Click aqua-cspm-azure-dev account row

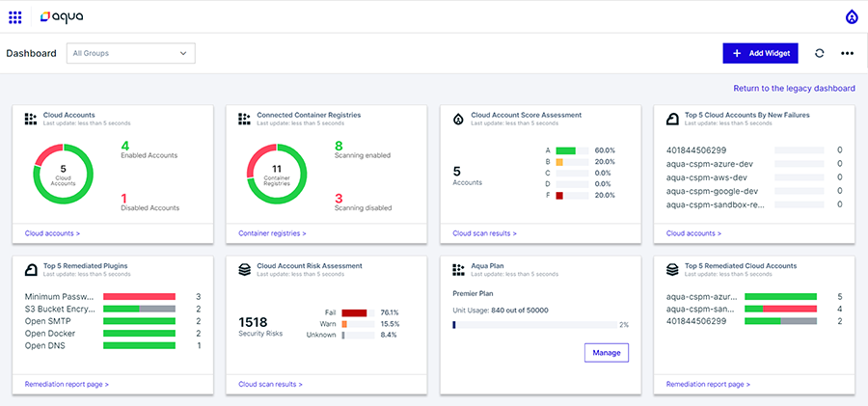[x=754, y=164]
